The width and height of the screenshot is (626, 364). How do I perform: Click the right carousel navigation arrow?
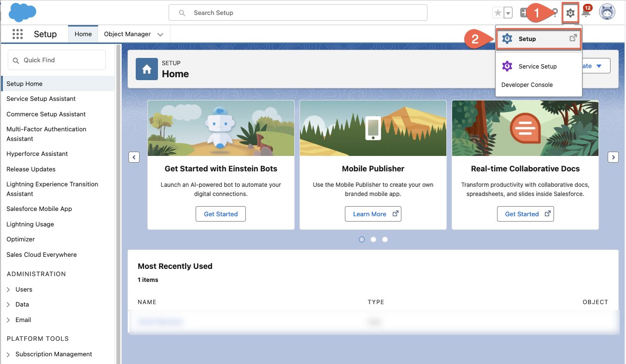(612, 157)
